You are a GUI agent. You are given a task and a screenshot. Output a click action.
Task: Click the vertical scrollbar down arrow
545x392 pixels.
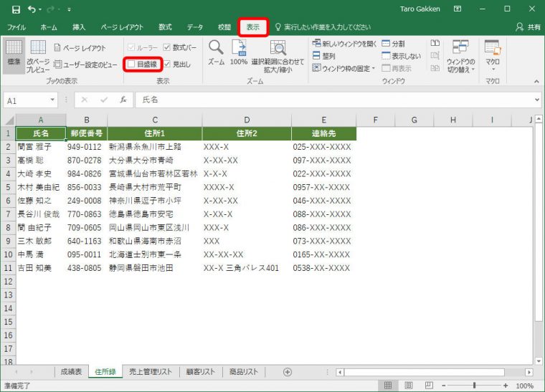coord(539,361)
